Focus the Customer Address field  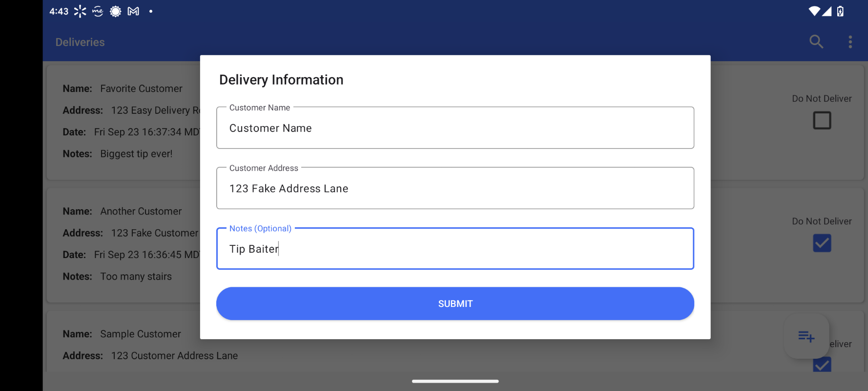[455, 188]
